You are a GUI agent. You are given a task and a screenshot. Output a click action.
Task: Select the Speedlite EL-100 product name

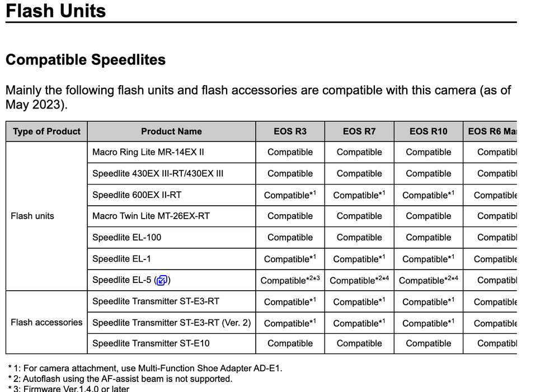126,237
